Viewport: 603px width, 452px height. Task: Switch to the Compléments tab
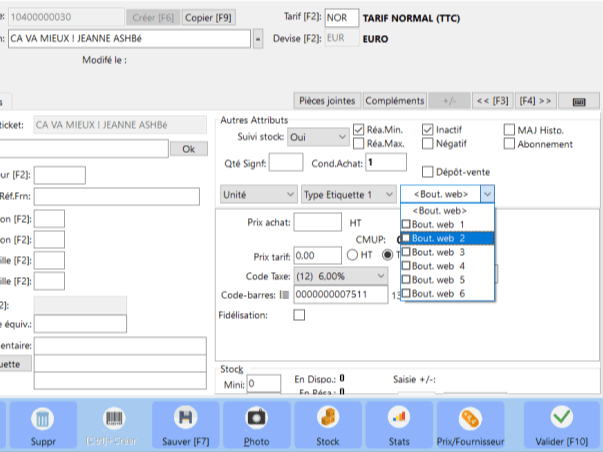394,101
